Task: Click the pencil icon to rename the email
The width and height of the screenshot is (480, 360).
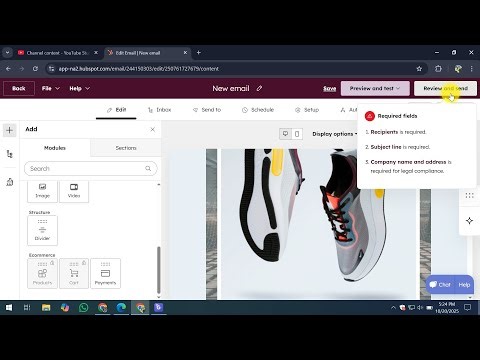Action: click(x=259, y=88)
